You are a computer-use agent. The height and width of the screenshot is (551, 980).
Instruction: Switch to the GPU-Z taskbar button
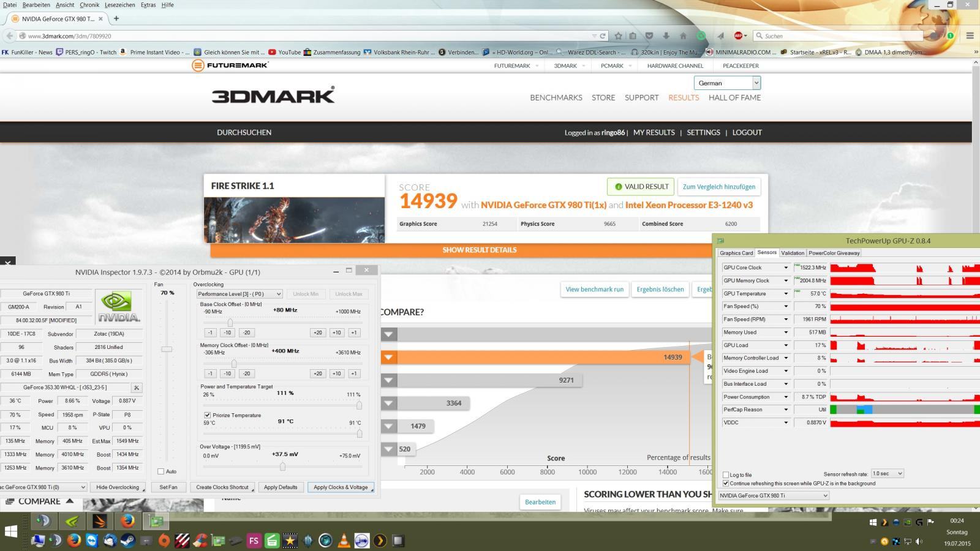[156, 521]
